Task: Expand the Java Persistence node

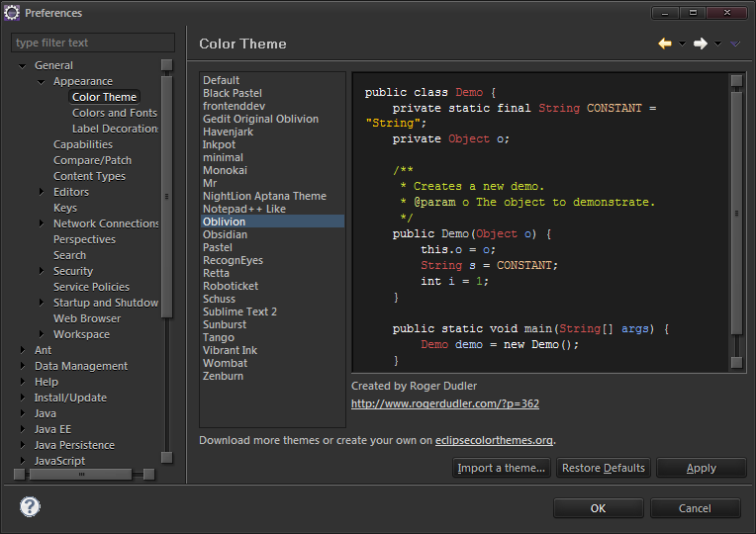Action: [23, 445]
